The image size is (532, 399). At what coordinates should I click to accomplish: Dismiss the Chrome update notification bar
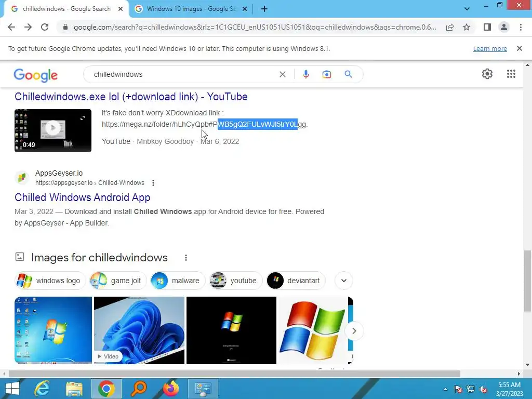(x=519, y=48)
